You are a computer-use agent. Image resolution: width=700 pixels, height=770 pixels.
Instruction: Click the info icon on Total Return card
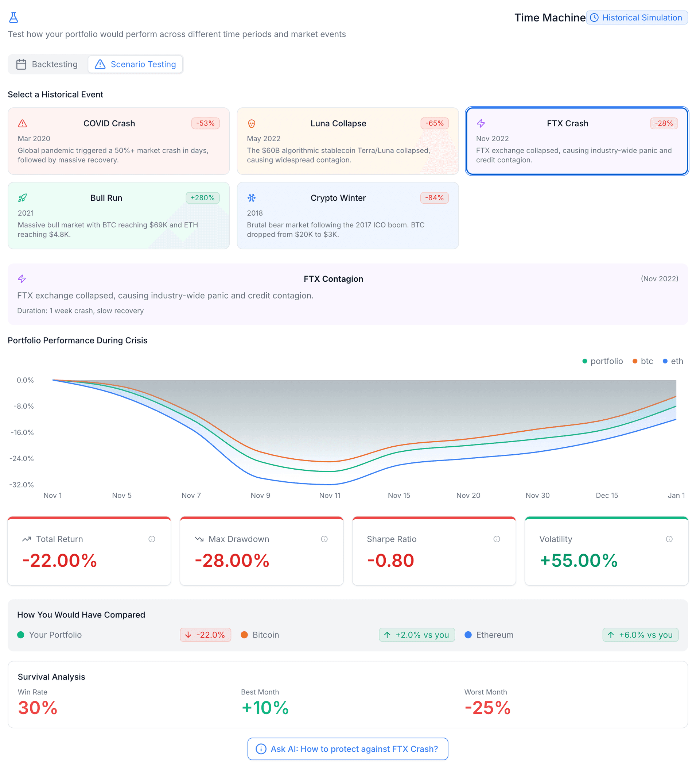click(x=152, y=539)
